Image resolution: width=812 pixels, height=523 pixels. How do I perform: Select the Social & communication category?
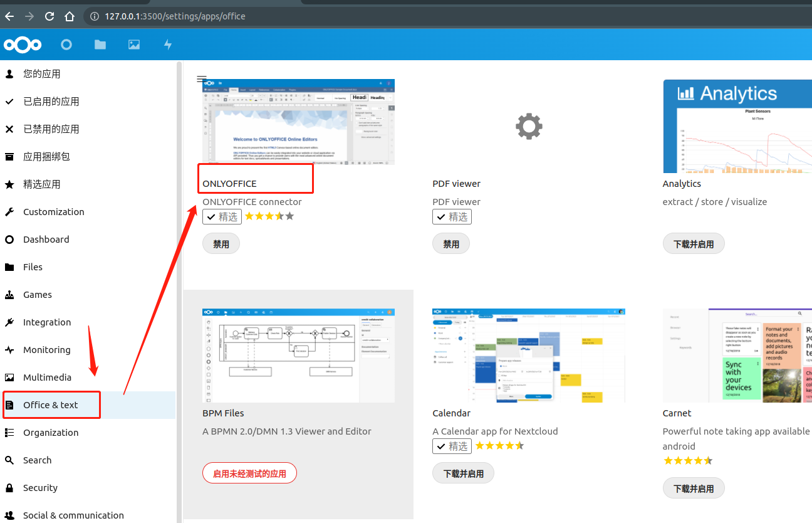click(88, 515)
